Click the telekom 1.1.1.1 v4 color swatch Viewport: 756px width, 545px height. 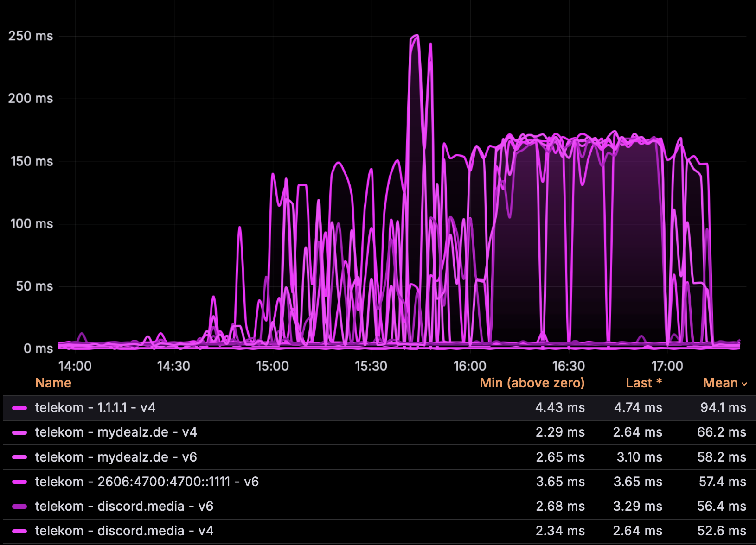pyautogui.click(x=19, y=408)
